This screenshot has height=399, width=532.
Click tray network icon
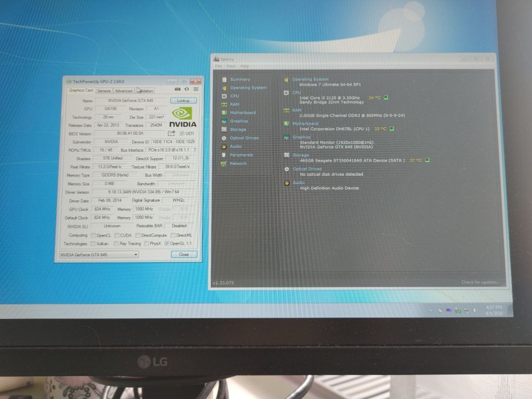pyautogui.click(x=466, y=310)
